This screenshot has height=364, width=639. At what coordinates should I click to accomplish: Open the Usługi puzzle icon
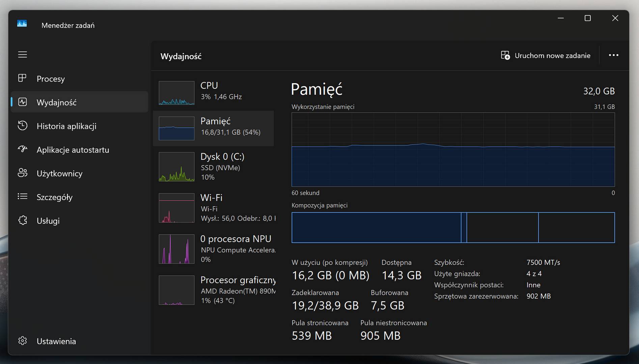(23, 220)
